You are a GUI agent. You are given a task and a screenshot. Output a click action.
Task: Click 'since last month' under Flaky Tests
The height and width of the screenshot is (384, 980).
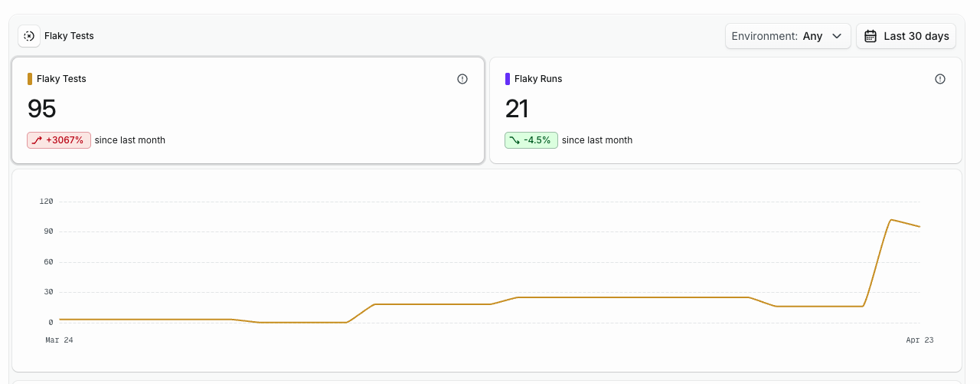click(130, 140)
